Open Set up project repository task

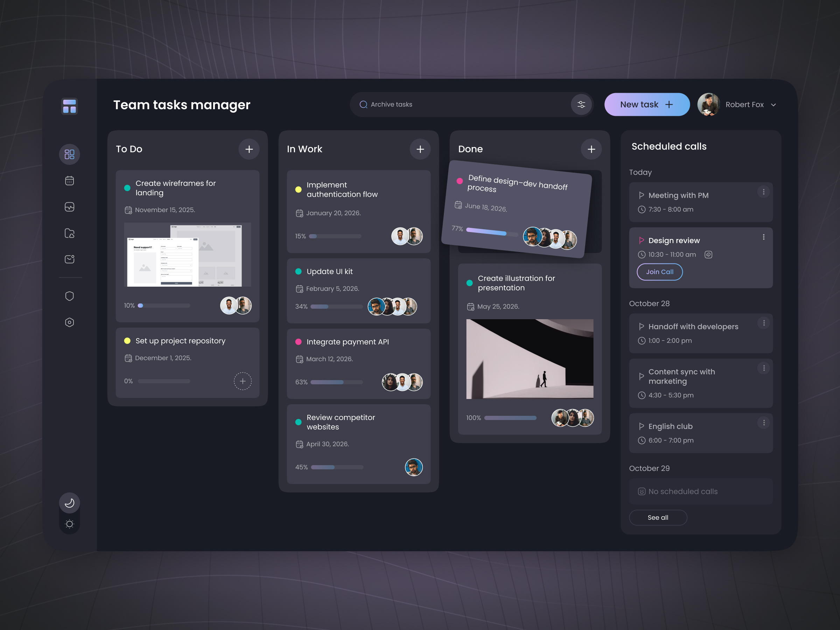pyautogui.click(x=180, y=341)
